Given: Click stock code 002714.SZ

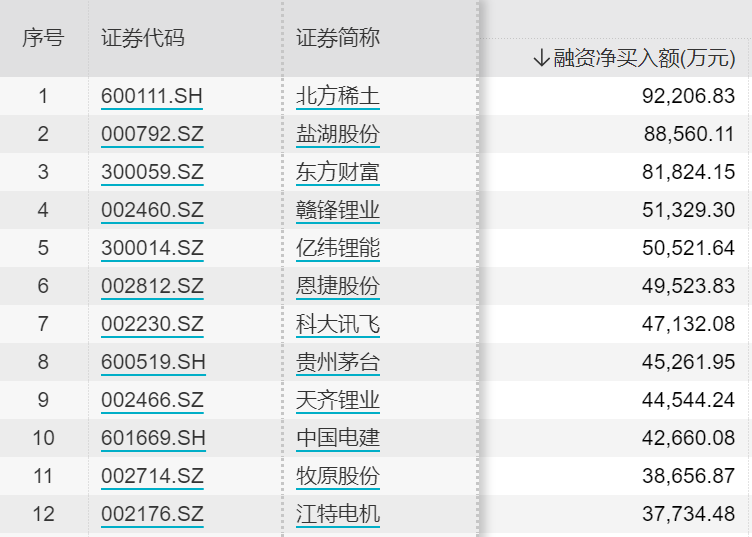Looking at the screenshot, I should point(152,477).
